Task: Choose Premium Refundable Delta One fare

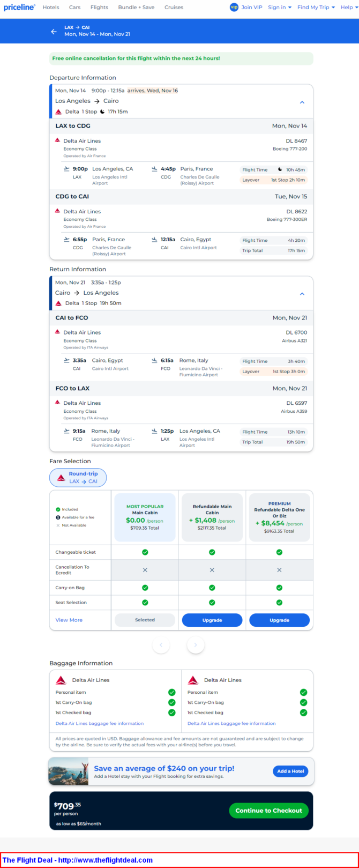Action: coord(279,517)
